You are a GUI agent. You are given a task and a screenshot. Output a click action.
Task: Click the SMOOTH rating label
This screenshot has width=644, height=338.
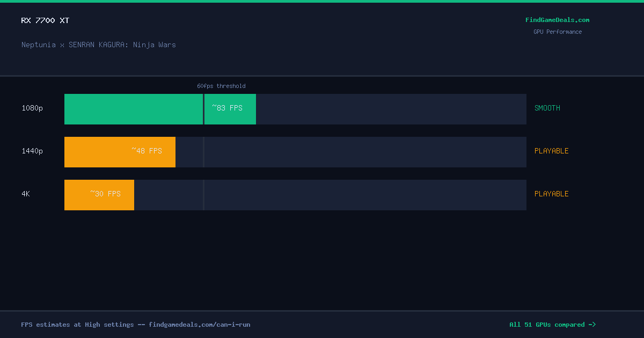[547, 108]
